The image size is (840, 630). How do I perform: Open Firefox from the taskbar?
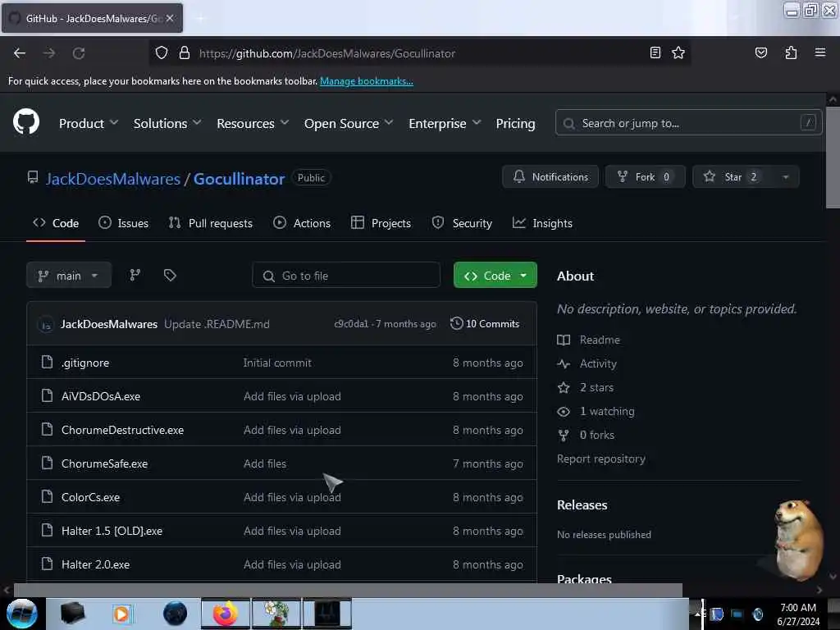[226, 614]
